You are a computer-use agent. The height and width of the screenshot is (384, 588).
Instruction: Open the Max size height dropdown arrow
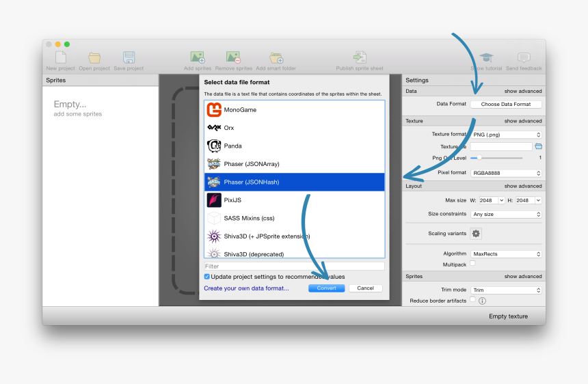538,200
